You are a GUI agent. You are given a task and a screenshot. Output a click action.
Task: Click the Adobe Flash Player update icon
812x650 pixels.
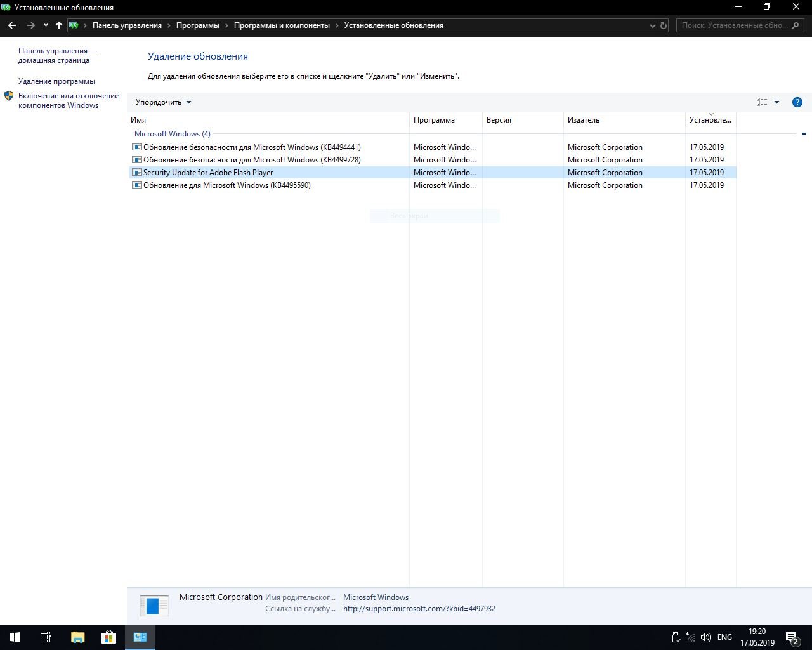(136, 173)
